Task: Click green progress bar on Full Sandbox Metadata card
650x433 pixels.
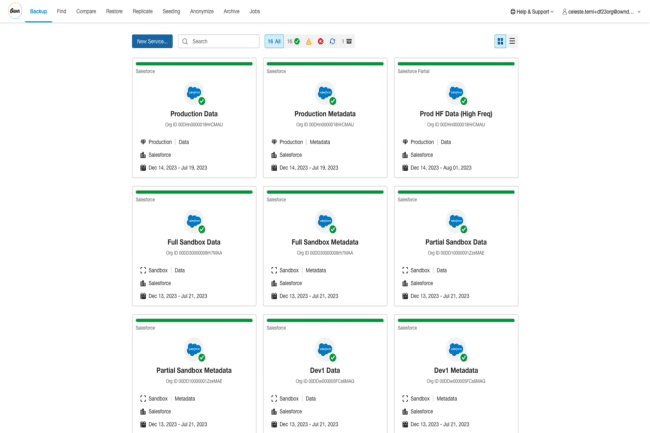Action: pyautogui.click(x=325, y=192)
